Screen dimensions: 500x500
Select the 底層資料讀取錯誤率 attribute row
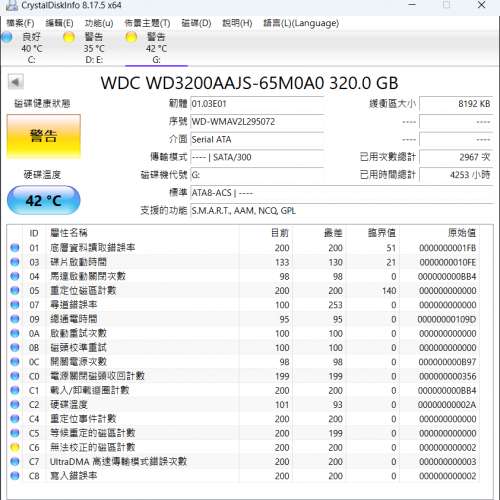point(243,248)
